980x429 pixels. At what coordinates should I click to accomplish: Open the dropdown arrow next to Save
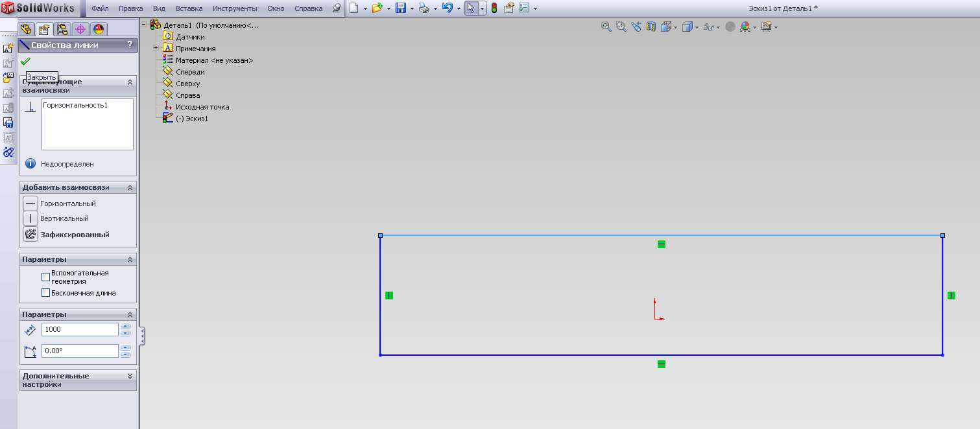pos(412,9)
